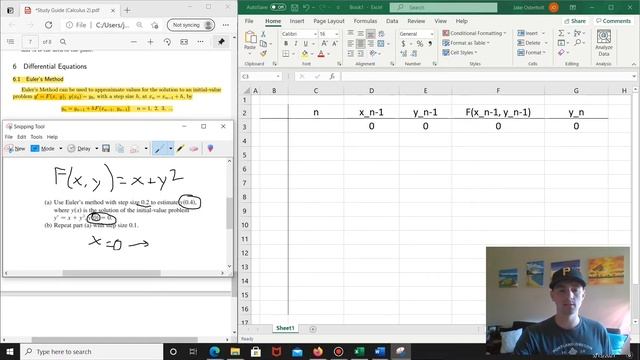Open the Format cells dropdown

531,53
